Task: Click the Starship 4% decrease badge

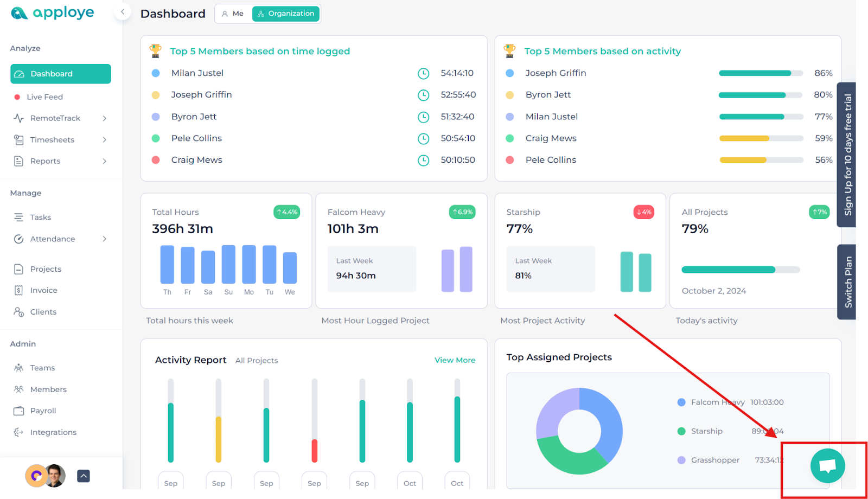Action: pyautogui.click(x=644, y=212)
